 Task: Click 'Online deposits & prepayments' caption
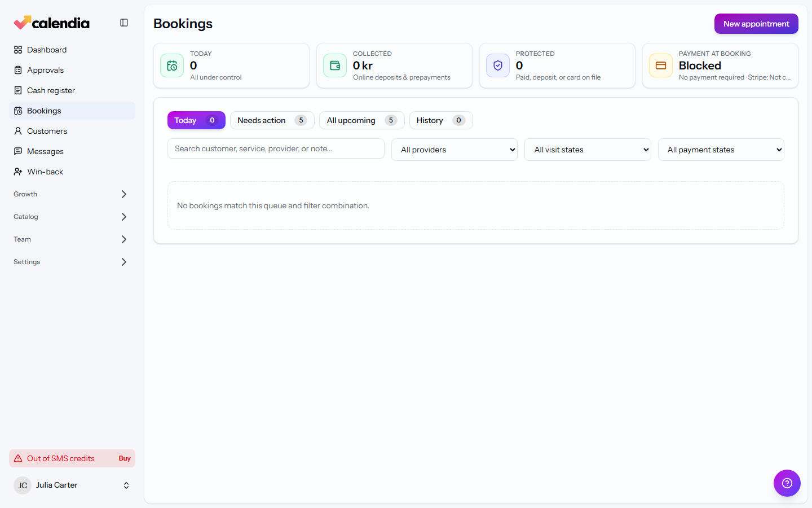401,77
